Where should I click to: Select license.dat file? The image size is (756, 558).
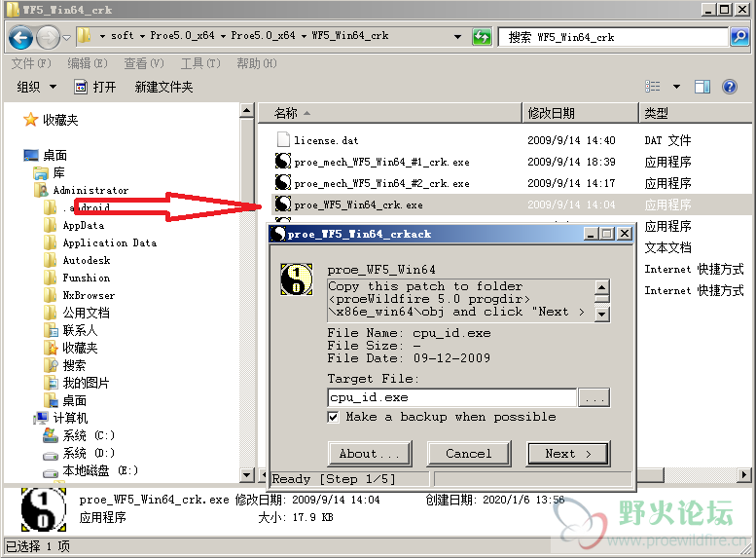coord(318,140)
